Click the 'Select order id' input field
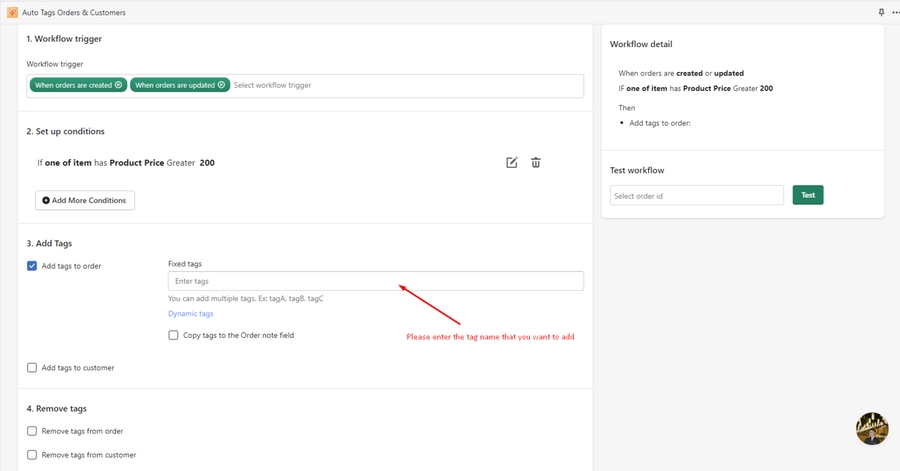 696,196
